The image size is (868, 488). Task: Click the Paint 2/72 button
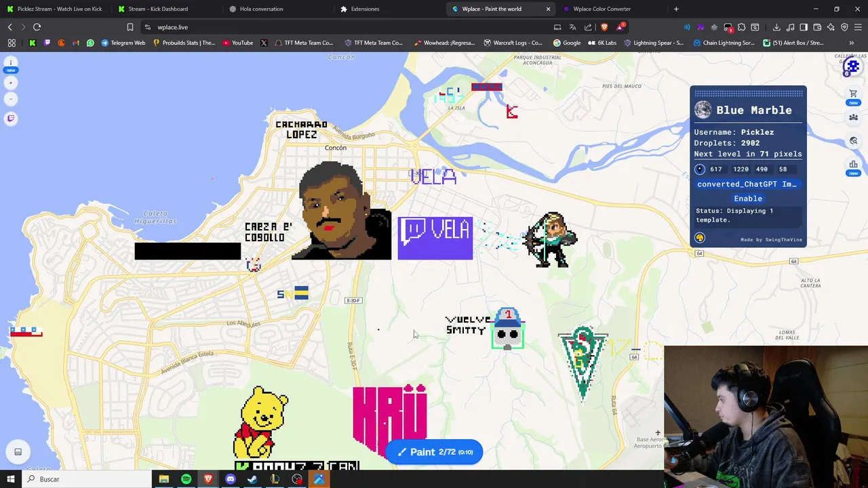click(x=434, y=452)
